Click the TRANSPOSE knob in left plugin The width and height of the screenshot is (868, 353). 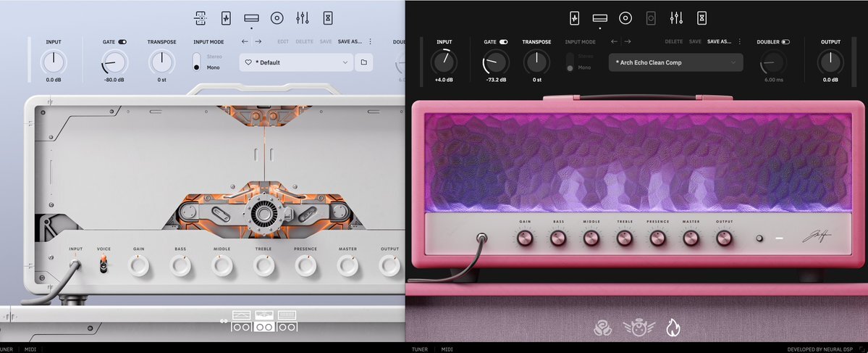pos(161,62)
